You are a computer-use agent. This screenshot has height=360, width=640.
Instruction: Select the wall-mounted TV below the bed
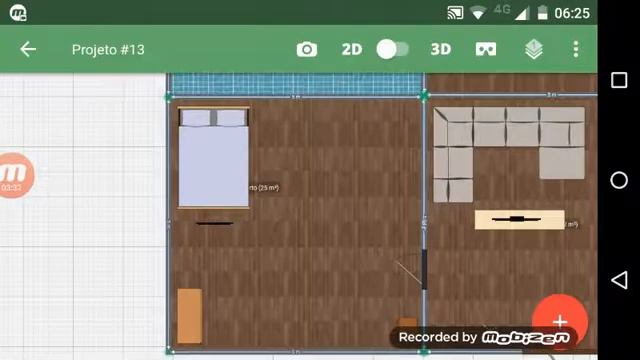[214, 223]
